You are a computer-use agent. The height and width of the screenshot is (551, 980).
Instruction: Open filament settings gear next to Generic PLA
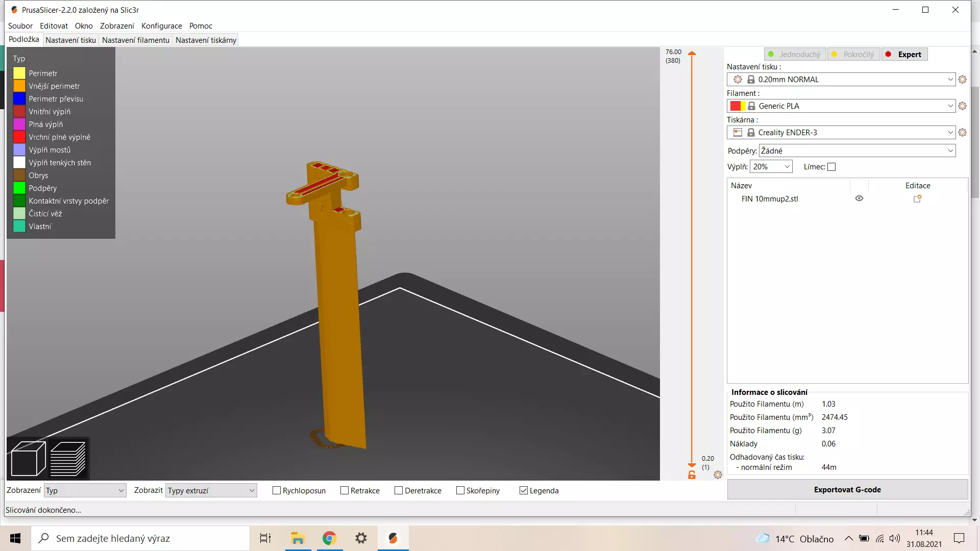tap(962, 106)
